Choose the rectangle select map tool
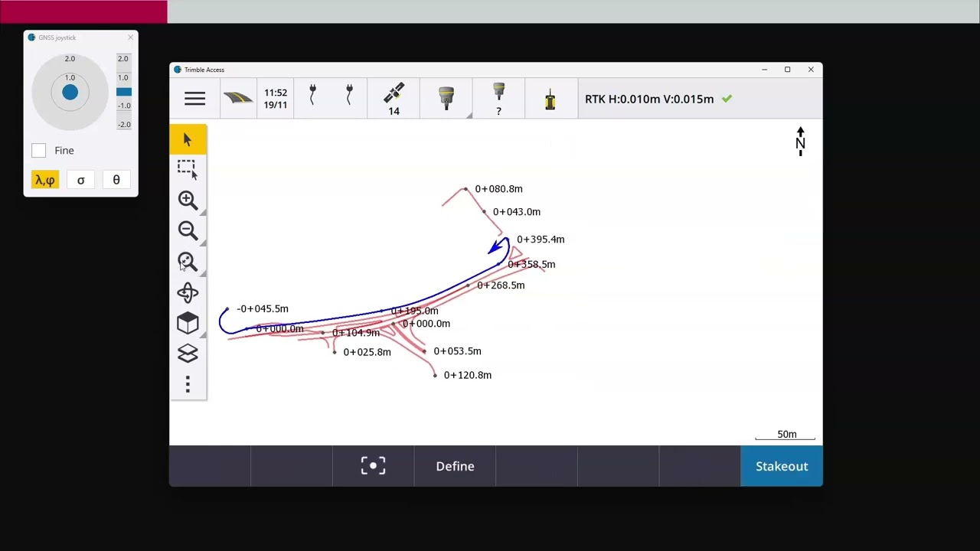This screenshot has height=551, width=980. point(188,169)
